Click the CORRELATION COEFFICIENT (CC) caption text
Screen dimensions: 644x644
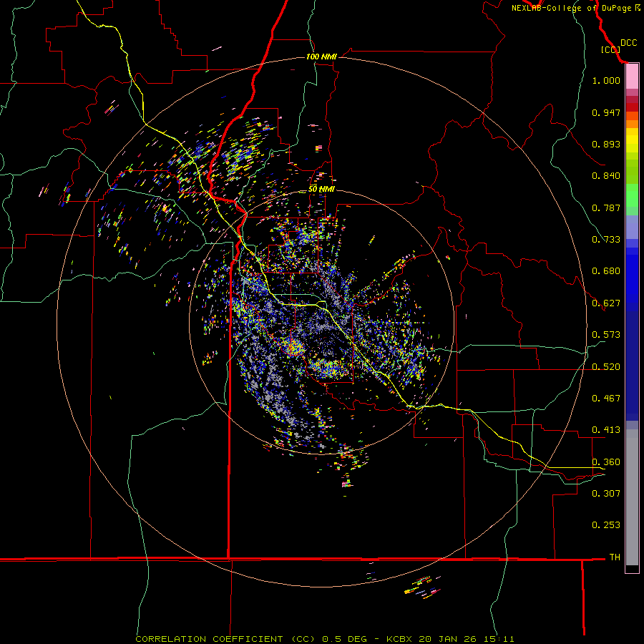click(x=225, y=639)
